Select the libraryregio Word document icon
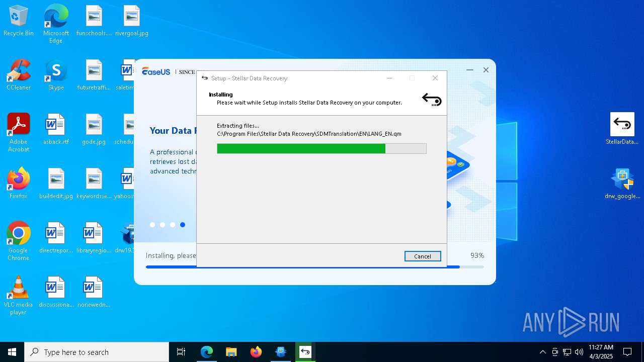The image size is (644, 362). click(x=94, y=238)
